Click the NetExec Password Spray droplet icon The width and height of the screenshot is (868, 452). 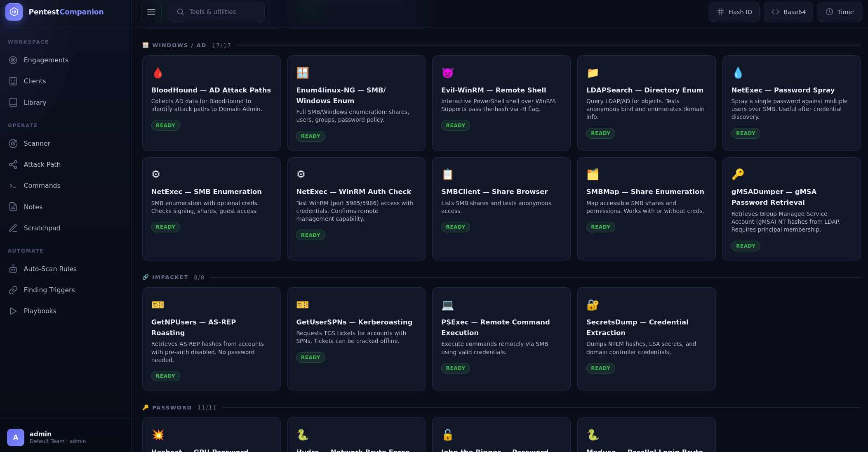coord(738,73)
